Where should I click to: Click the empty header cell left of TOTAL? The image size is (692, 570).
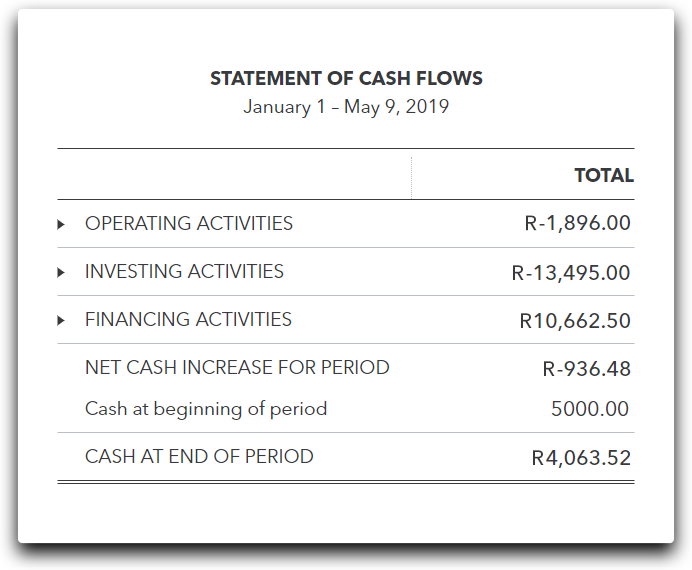click(234, 176)
